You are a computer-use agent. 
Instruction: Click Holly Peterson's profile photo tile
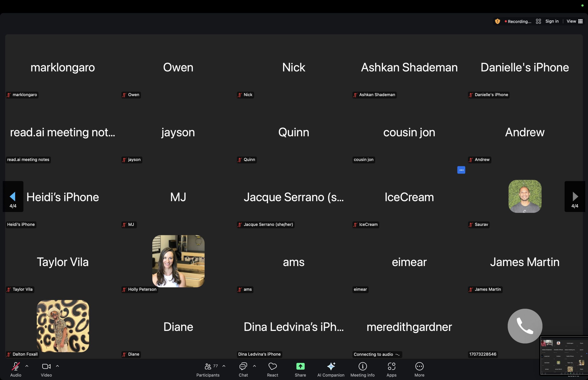coord(178,261)
